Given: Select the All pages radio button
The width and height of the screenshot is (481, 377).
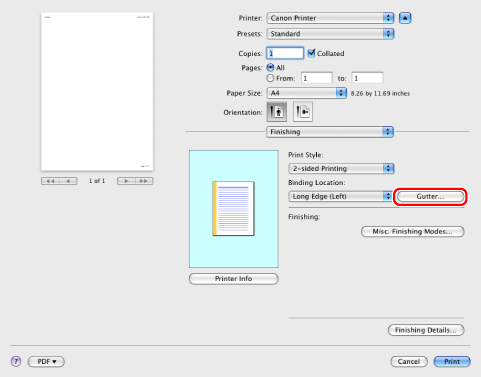Looking at the screenshot, I should [x=270, y=68].
